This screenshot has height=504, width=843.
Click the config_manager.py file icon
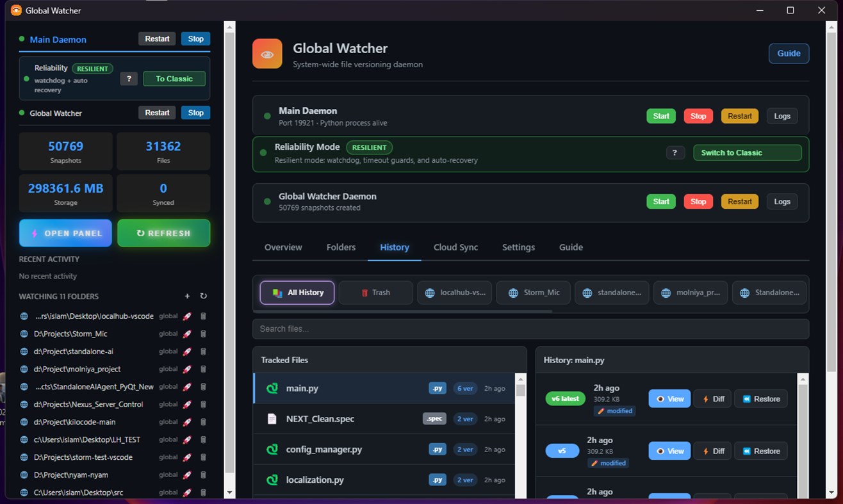(272, 450)
